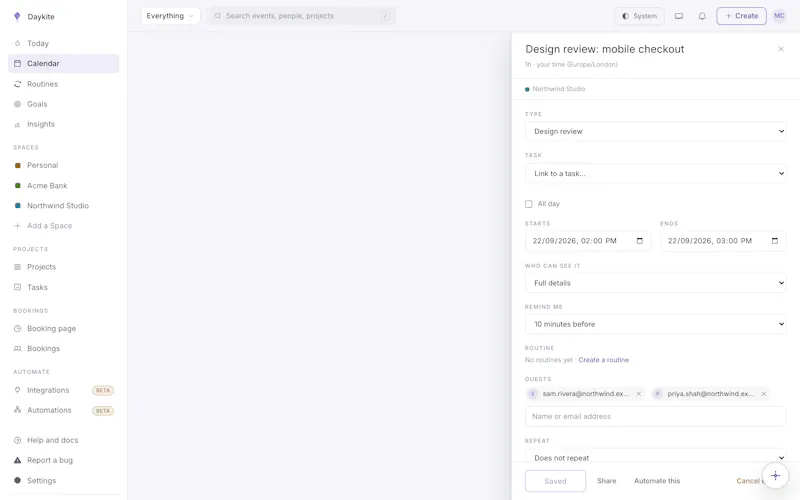The image size is (800, 500).
Task: Click Add a Space
Action: point(63,226)
